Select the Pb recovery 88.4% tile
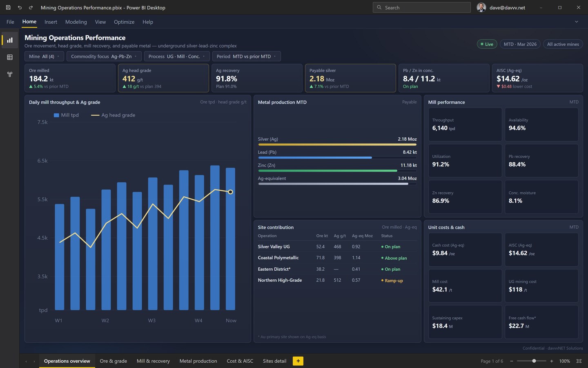The image size is (588, 368). pyautogui.click(x=541, y=161)
